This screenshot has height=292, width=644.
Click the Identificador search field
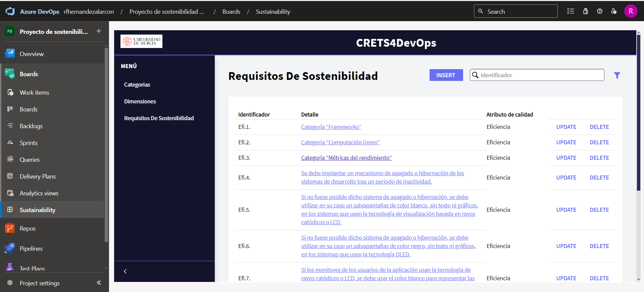click(537, 75)
